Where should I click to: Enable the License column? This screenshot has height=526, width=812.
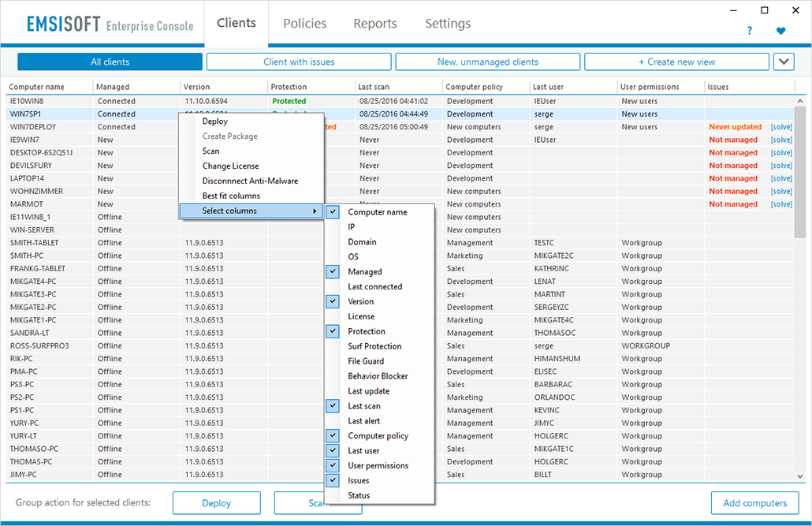point(379,316)
